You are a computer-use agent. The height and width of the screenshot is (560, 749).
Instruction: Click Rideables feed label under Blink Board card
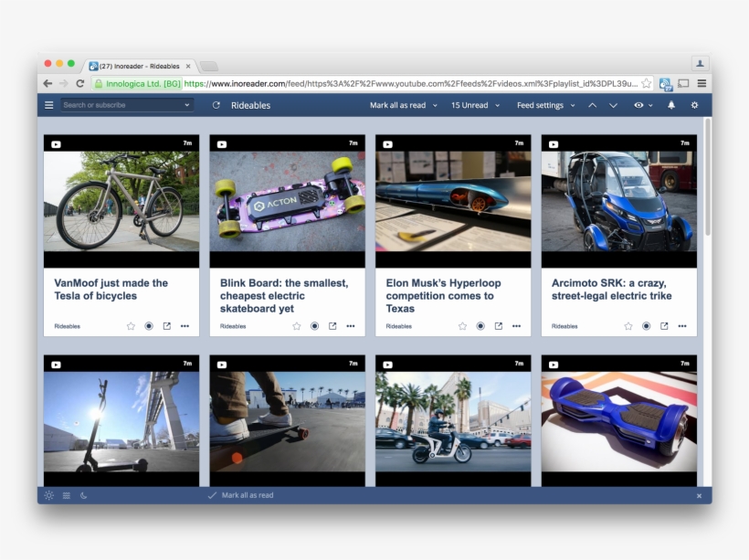[233, 326]
